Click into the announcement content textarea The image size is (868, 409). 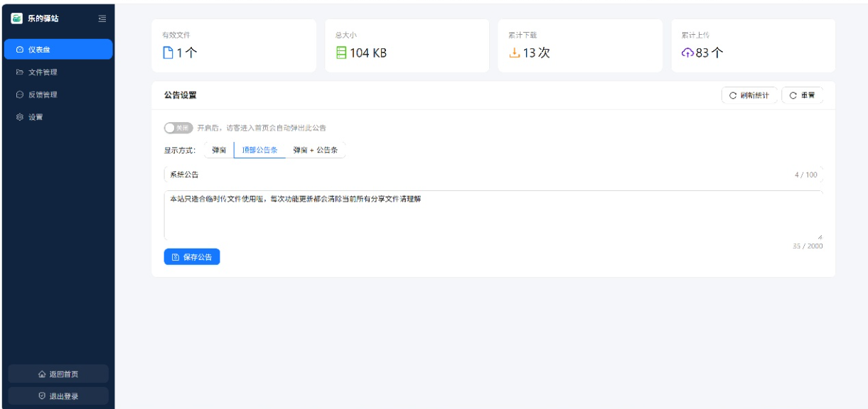coord(493,215)
